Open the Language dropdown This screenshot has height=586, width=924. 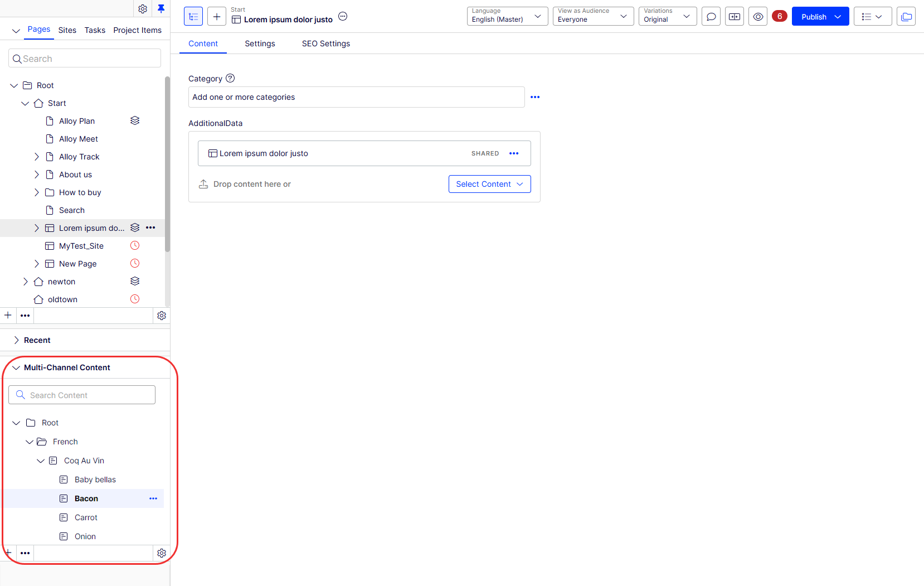[508, 16]
